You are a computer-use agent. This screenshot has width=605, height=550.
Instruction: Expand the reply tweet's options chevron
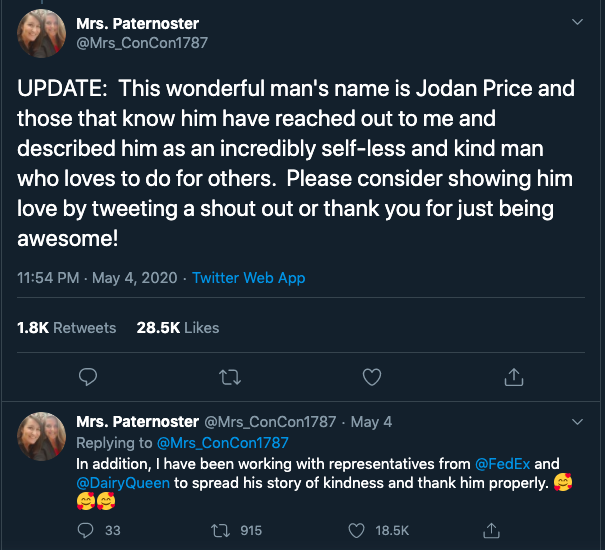coord(576,421)
